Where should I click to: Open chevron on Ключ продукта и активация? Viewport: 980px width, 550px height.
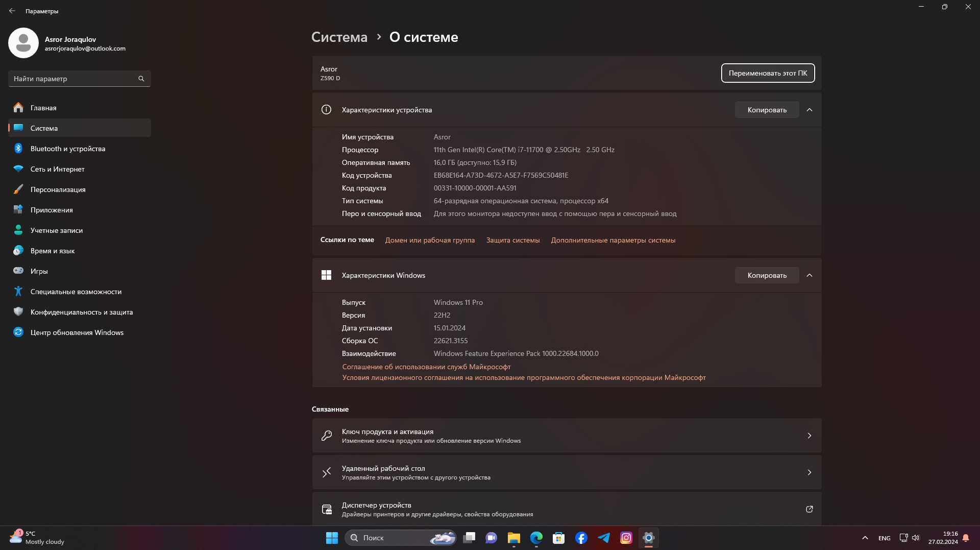810,436
